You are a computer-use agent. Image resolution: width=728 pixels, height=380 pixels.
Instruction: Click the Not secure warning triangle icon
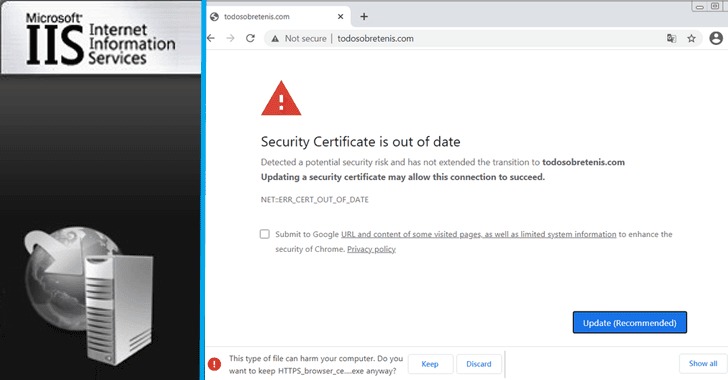pyautogui.click(x=275, y=39)
